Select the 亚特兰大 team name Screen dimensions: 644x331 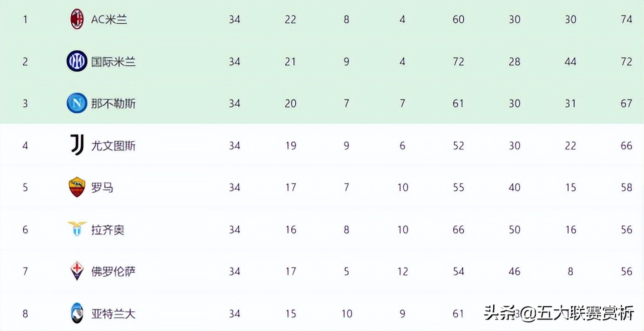113,314
